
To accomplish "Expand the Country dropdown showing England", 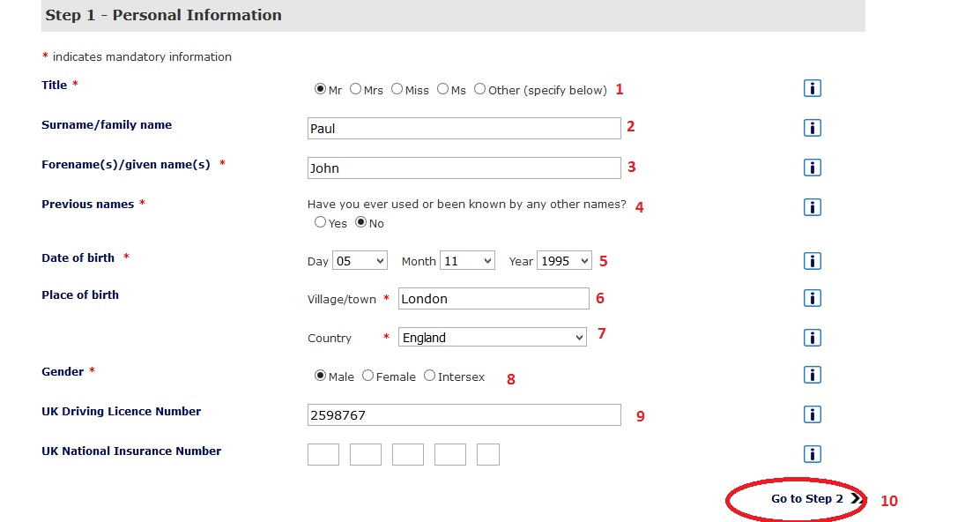I will [492, 337].
